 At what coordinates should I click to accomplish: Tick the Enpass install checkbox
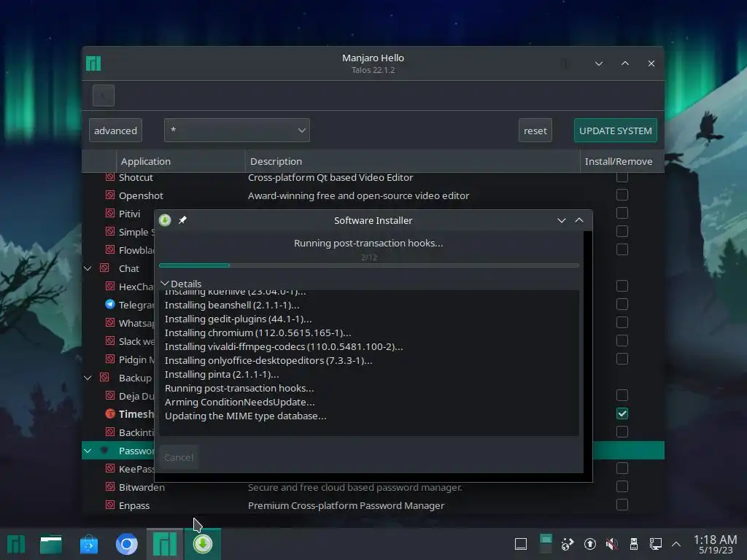pyautogui.click(x=622, y=505)
